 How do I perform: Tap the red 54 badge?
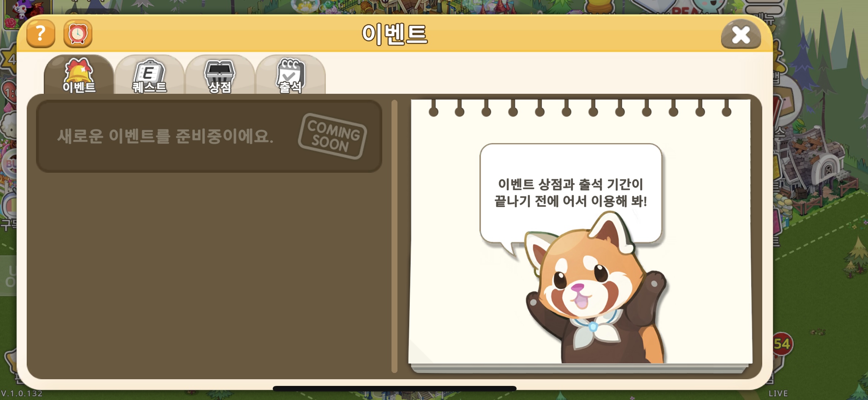pos(782,344)
